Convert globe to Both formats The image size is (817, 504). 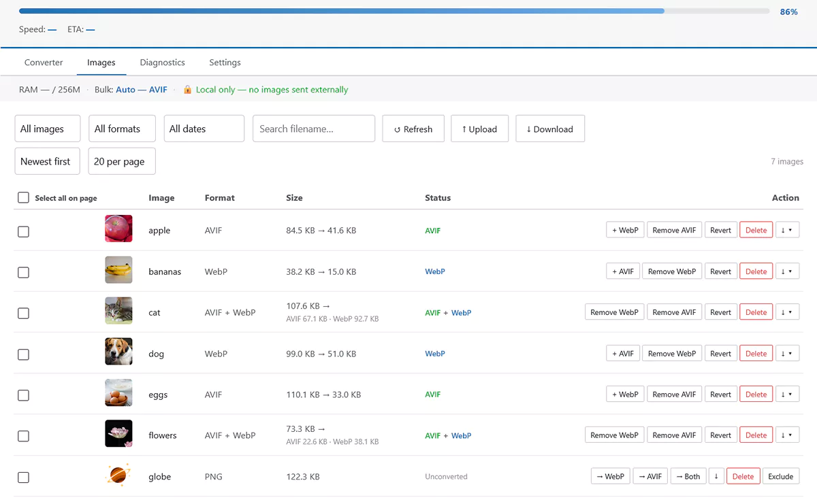(x=688, y=476)
